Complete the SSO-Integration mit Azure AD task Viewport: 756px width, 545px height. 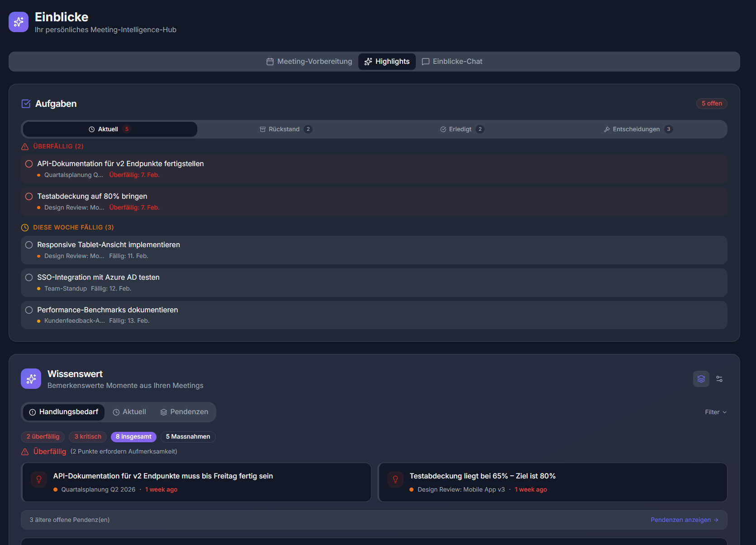pyautogui.click(x=29, y=277)
